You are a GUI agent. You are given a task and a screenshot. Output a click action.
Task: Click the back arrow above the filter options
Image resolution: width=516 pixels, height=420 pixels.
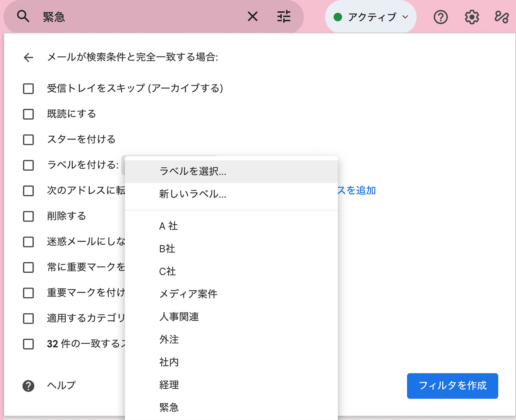(x=28, y=57)
